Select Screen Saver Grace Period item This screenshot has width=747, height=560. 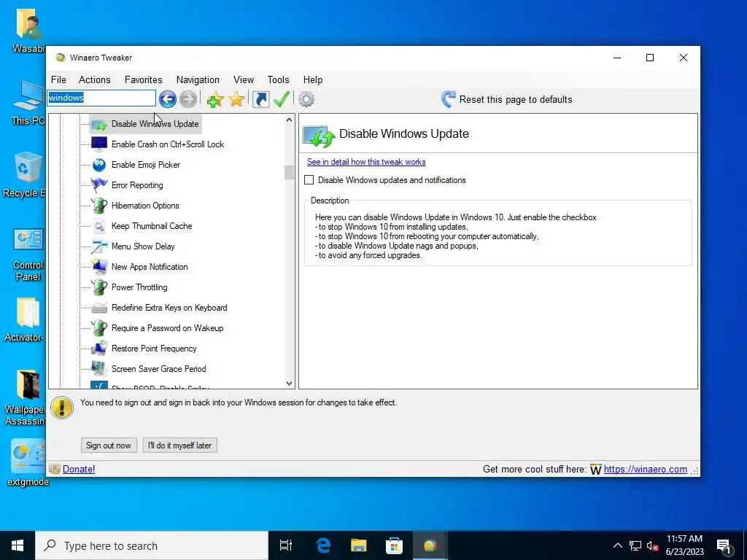tap(158, 369)
